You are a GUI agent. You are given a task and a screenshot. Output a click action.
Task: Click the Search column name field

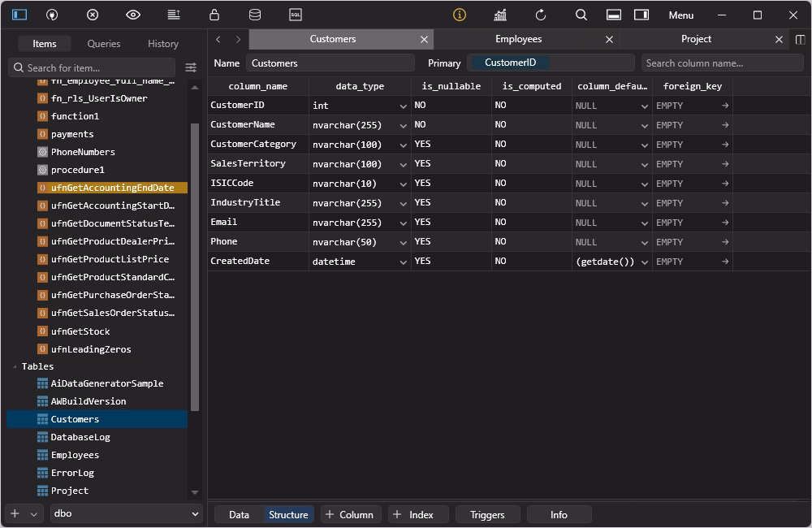click(x=723, y=63)
